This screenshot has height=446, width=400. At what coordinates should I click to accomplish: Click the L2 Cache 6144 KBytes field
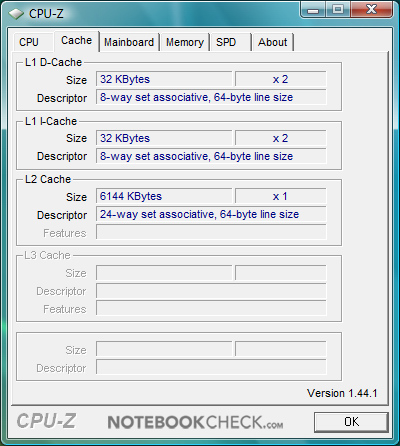coord(164,196)
